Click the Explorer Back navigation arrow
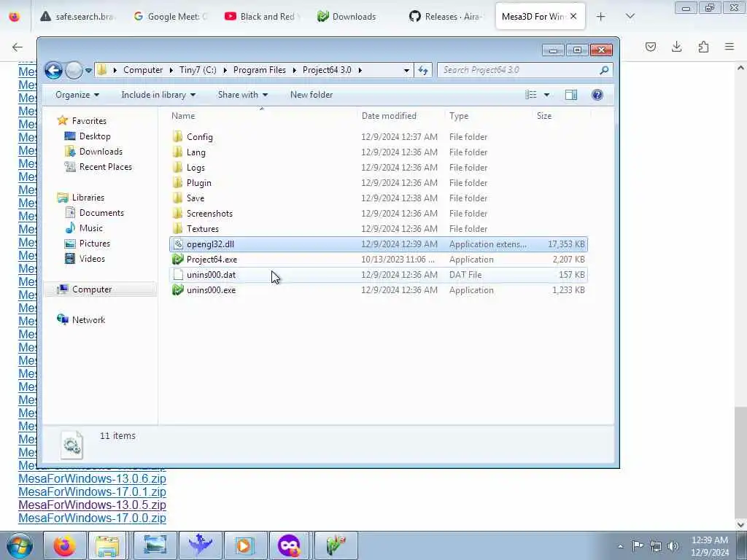This screenshot has height=560, width=747. click(x=53, y=71)
